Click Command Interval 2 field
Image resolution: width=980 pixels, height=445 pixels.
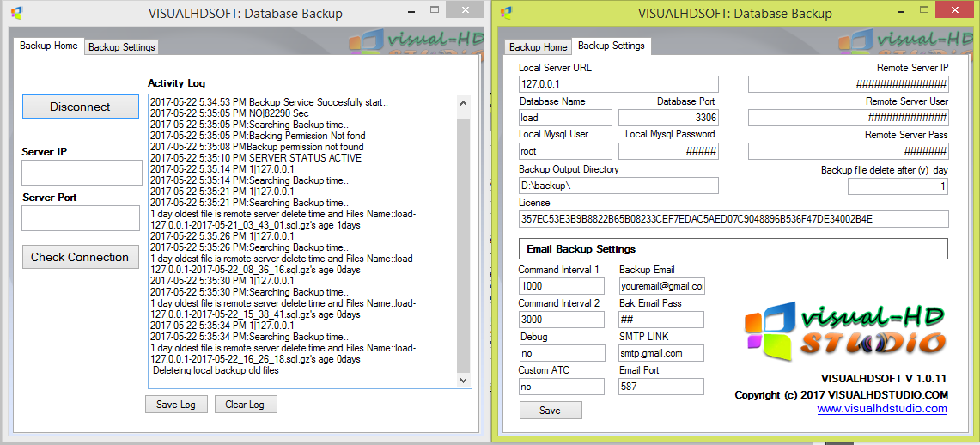tap(562, 320)
